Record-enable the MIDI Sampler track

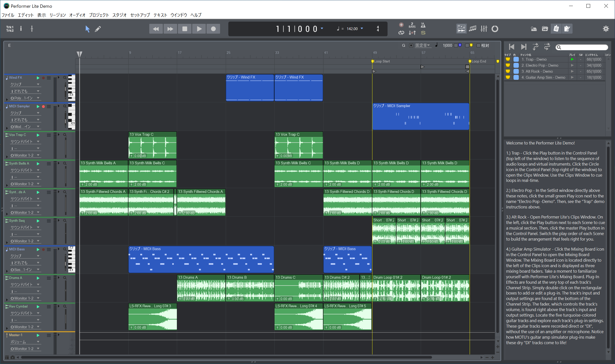coord(43,106)
